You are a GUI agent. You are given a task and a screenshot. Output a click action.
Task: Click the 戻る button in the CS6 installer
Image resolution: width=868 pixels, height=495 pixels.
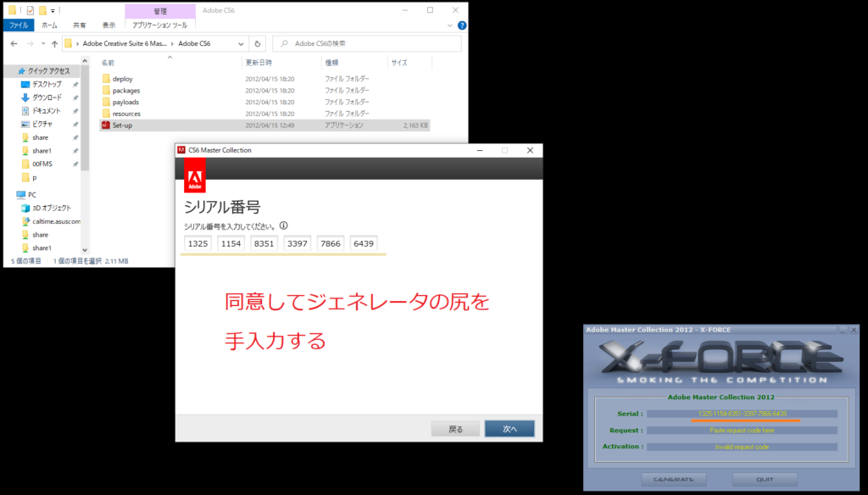[x=455, y=429]
